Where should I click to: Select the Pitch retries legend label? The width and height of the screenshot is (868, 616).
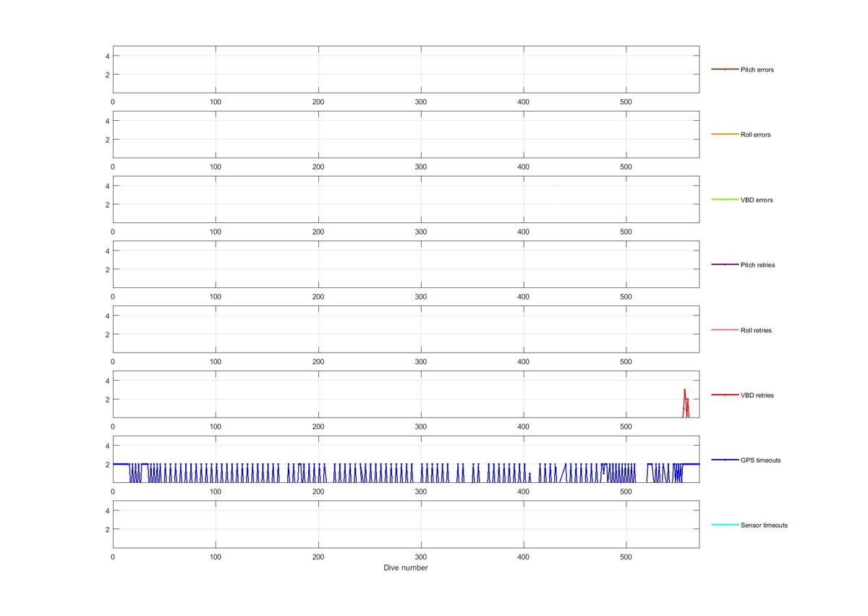757,265
